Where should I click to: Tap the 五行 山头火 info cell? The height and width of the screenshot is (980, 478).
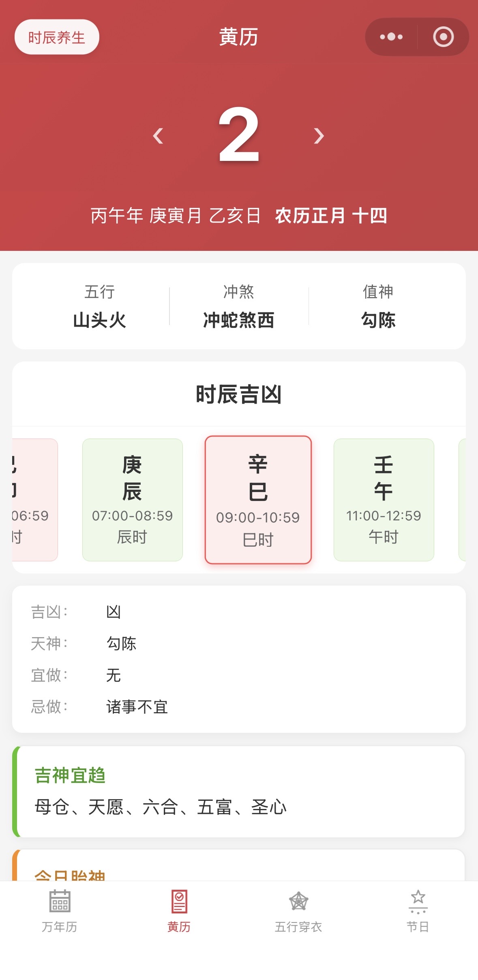tap(100, 306)
